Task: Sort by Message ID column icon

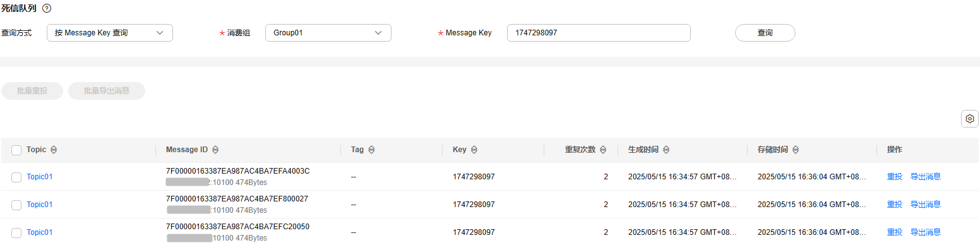Action: tap(215, 150)
